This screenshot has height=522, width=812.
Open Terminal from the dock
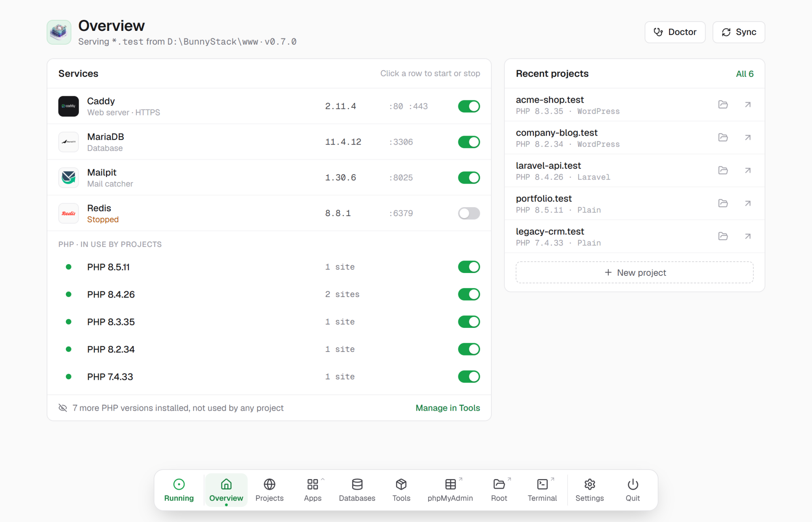tap(542, 490)
